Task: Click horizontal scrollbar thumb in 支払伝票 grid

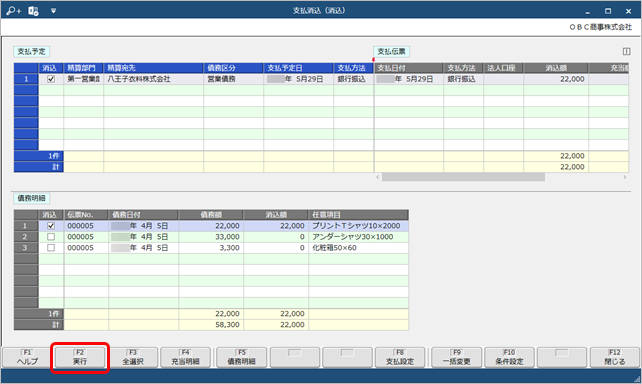Action: (463, 177)
